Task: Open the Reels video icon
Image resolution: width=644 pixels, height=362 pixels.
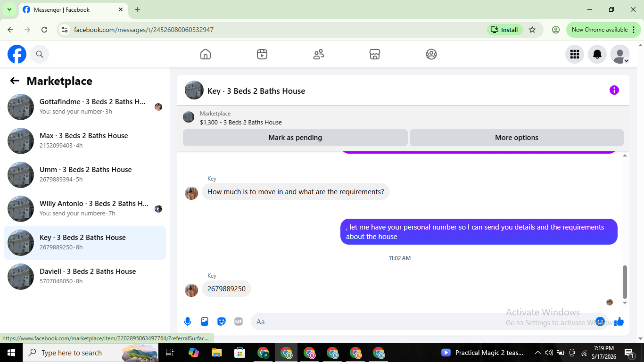Action: (262, 54)
